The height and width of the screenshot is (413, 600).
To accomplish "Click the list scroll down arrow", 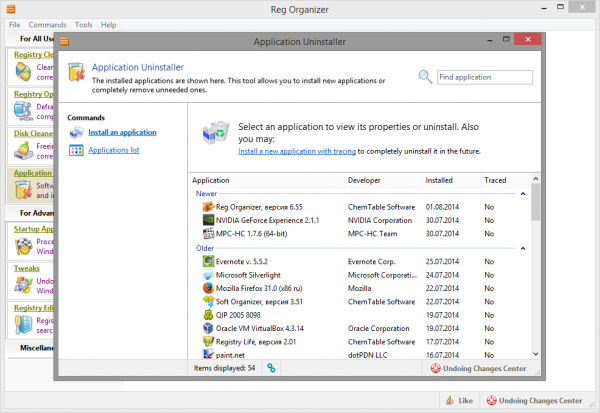I will point(536,354).
